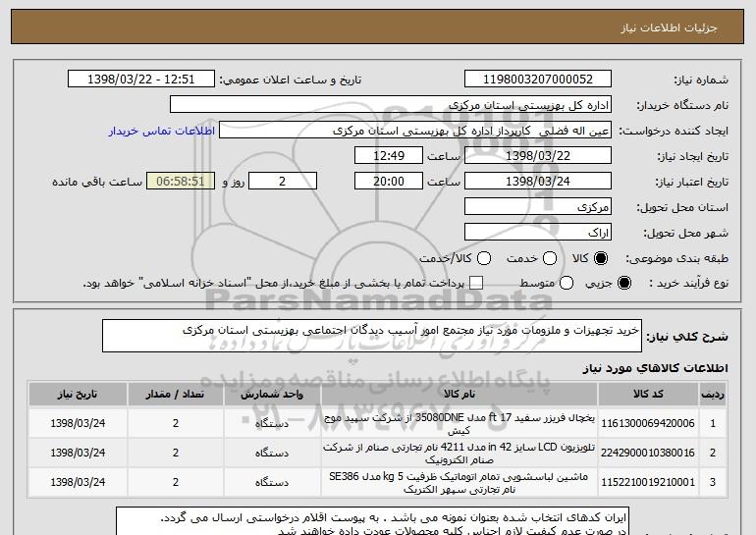Click the یخچال فریزر سفید product name
Image resolution: width=756 pixels, height=535 pixels.
tap(459, 424)
